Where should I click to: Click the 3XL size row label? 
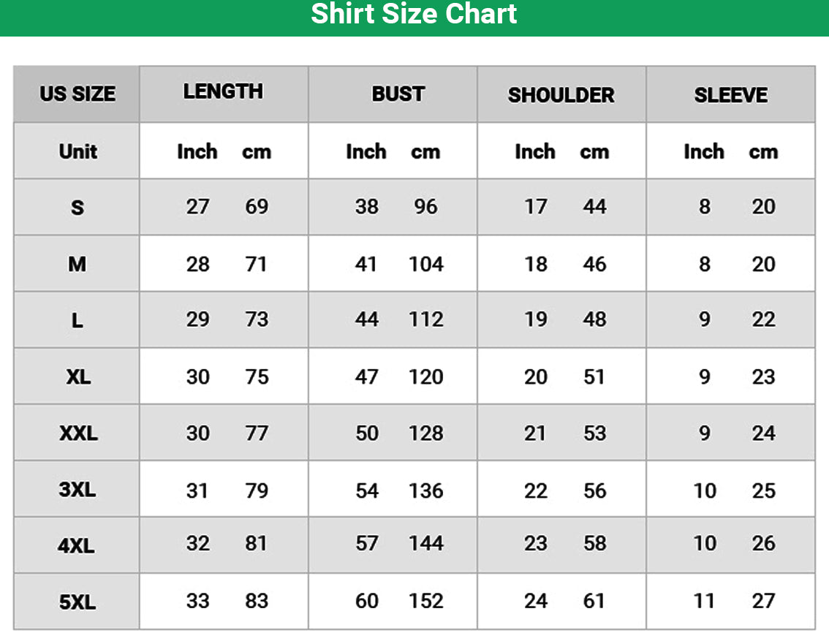pyautogui.click(x=77, y=490)
